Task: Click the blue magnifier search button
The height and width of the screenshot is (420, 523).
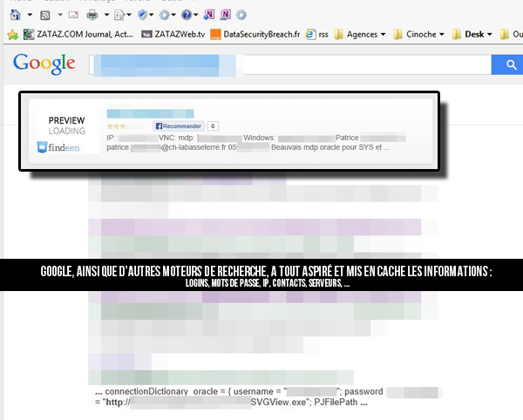Action: 507,64
